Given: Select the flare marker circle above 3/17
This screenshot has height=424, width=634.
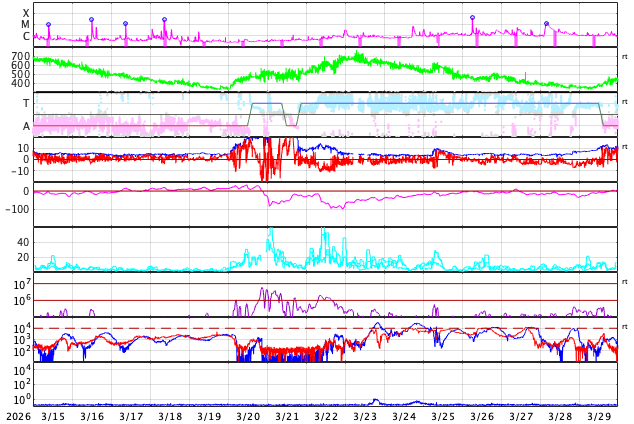Looking at the screenshot, I should coord(125,23).
